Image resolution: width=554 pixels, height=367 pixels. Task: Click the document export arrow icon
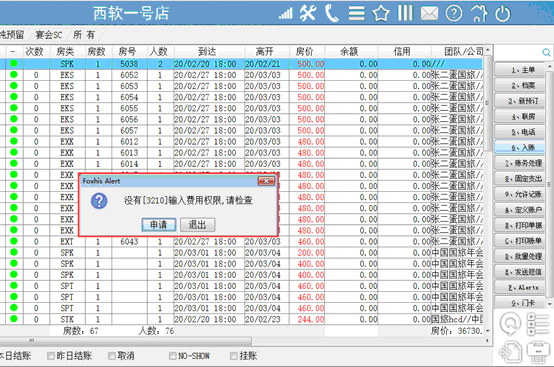click(x=509, y=352)
